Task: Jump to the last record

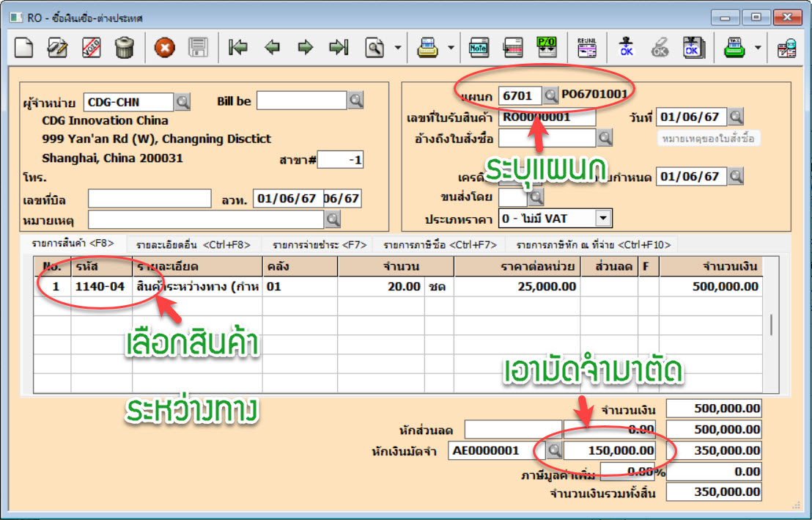Action: pyautogui.click(x=339, y=48)
